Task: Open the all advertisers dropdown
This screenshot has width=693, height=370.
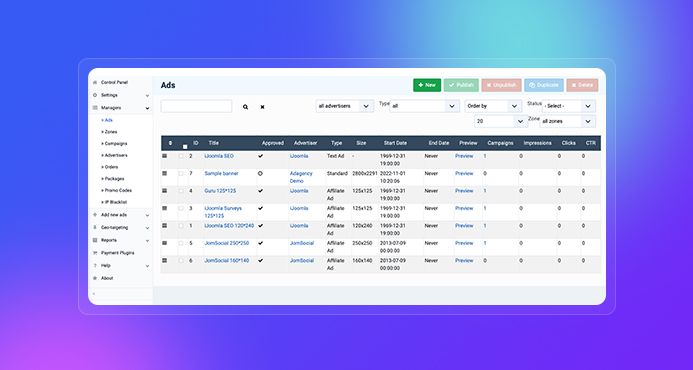Action: click(345, 106)
